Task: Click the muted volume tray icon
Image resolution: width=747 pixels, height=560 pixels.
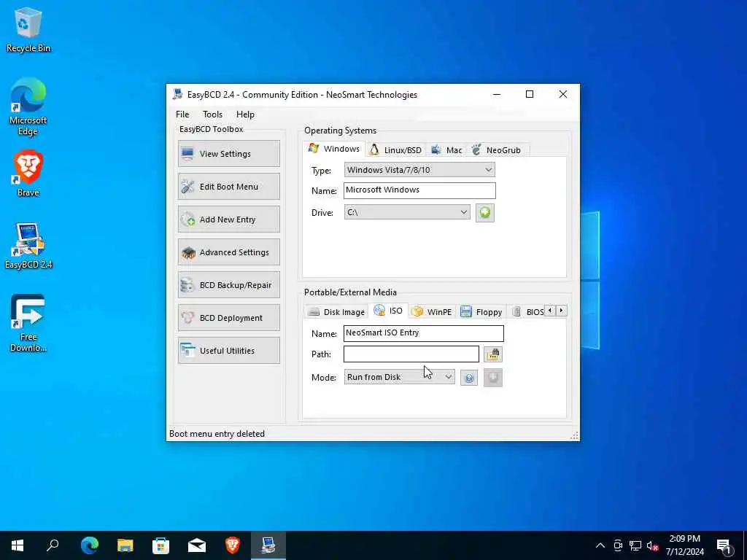Action: click(653, 545)
